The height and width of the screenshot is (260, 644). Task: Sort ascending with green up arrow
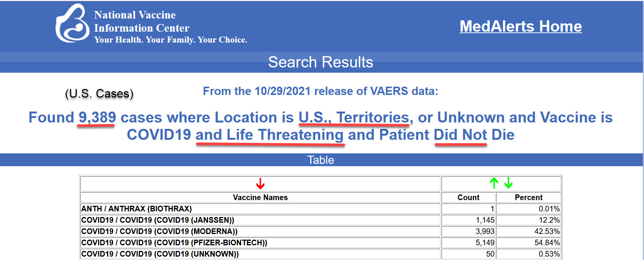[494, 183]
